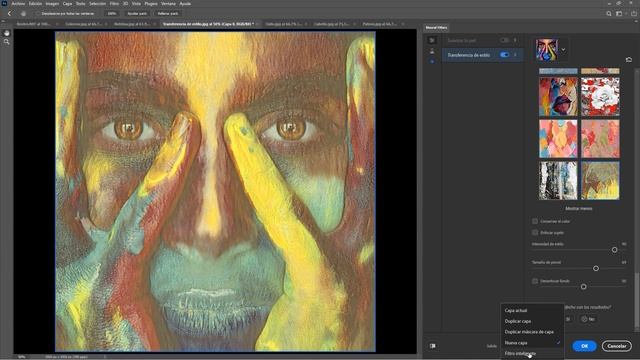Open the search icon at top right
This screenshot has width=640, height=360.
coord(609,13)
